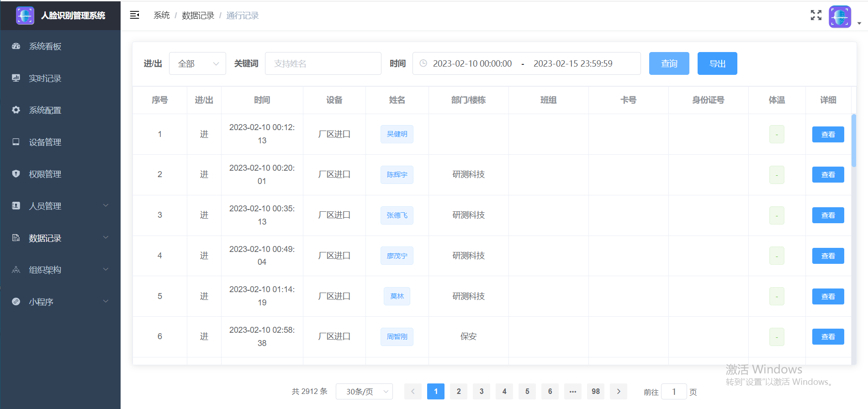Click name tag 莫林
868x409 pixels.
click(397, 296)
